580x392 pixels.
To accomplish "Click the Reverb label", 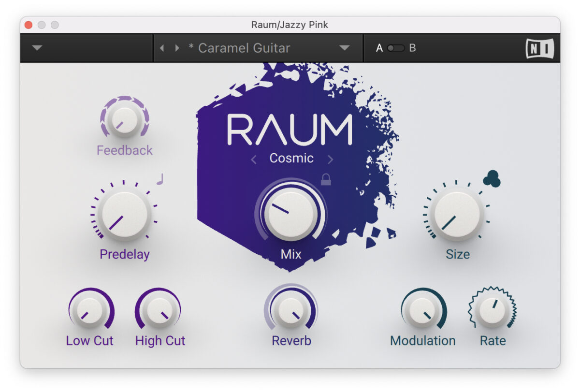I will tap(291, 341).
